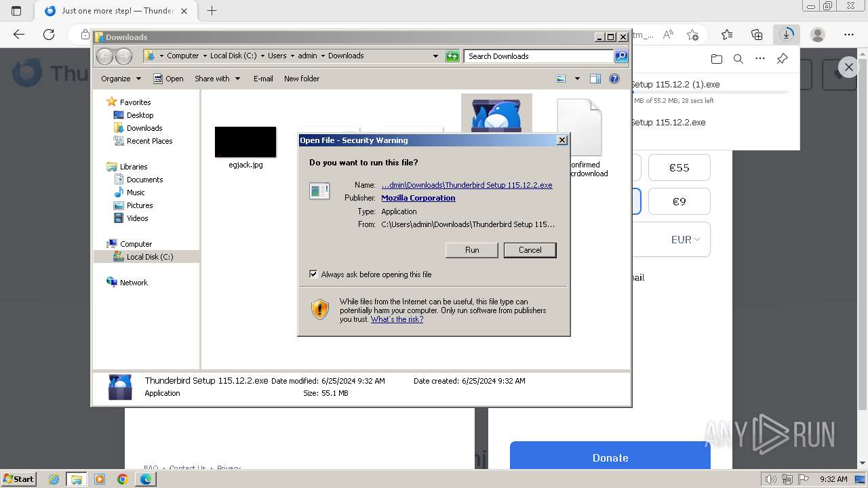Open the What's the risk? link

397,319
